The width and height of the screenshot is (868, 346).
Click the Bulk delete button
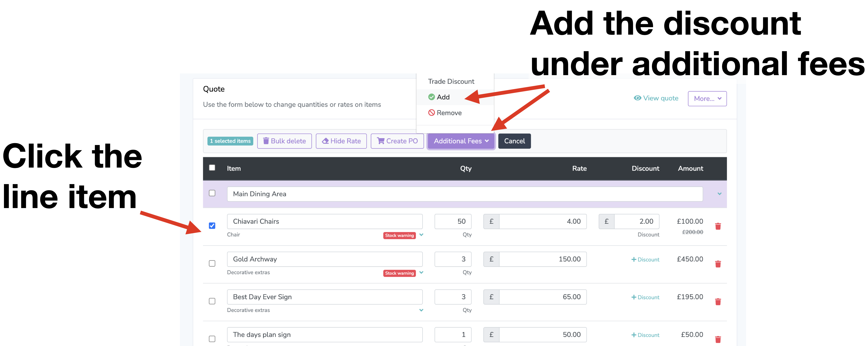coord(284,141)
